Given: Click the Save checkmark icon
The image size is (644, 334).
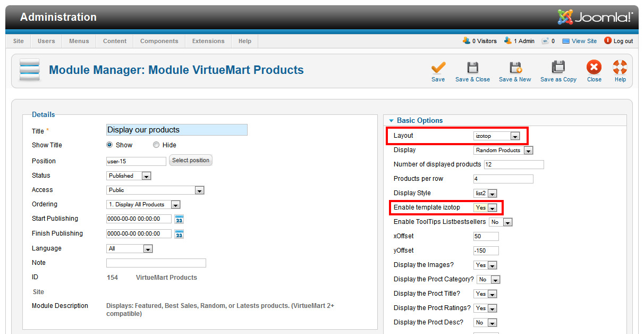Looking at the screenshot, I should click(x=438, y=68).
